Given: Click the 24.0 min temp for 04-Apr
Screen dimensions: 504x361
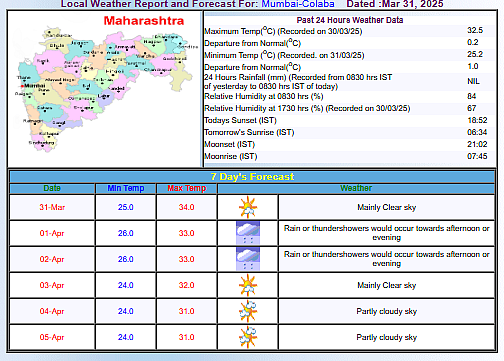Looking at the screenshot, I should coord(126,311).
